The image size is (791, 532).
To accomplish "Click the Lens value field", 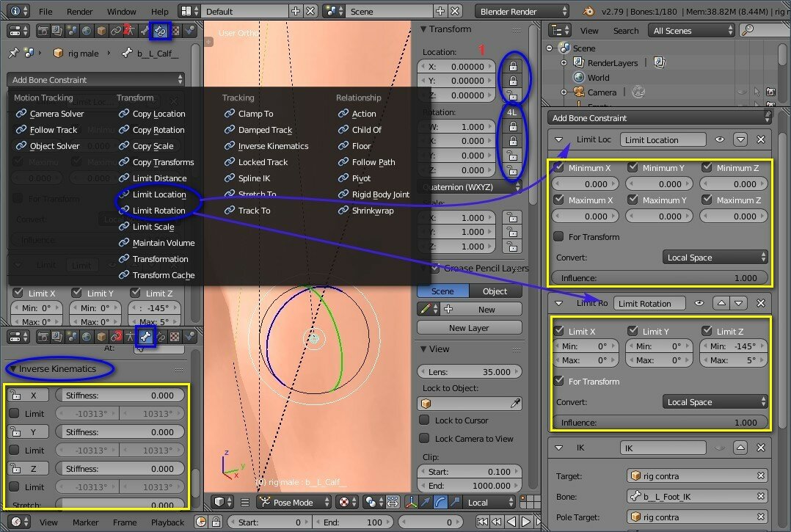I will tap(470, 371).
